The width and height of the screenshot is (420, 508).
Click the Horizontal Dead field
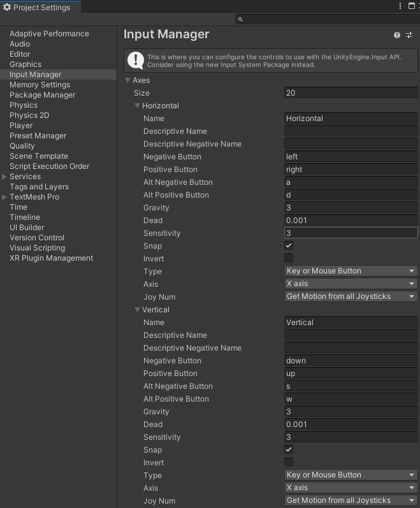point(351,221)
